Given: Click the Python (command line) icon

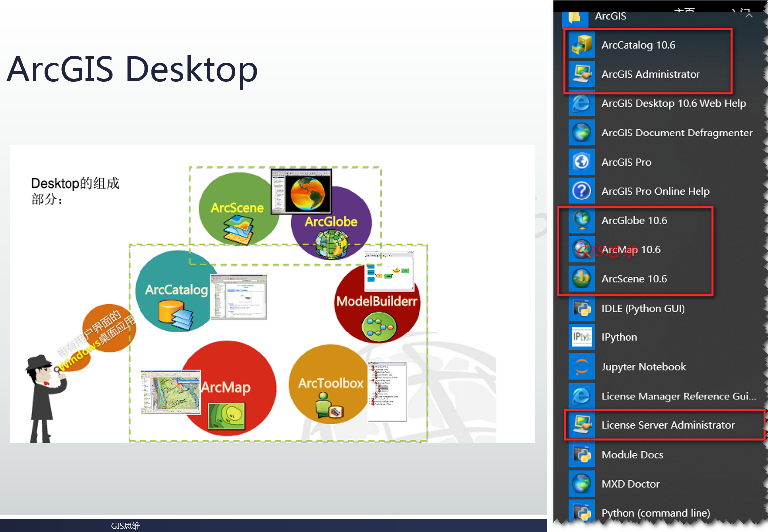Looking at the screenshot, I should 581,511.
